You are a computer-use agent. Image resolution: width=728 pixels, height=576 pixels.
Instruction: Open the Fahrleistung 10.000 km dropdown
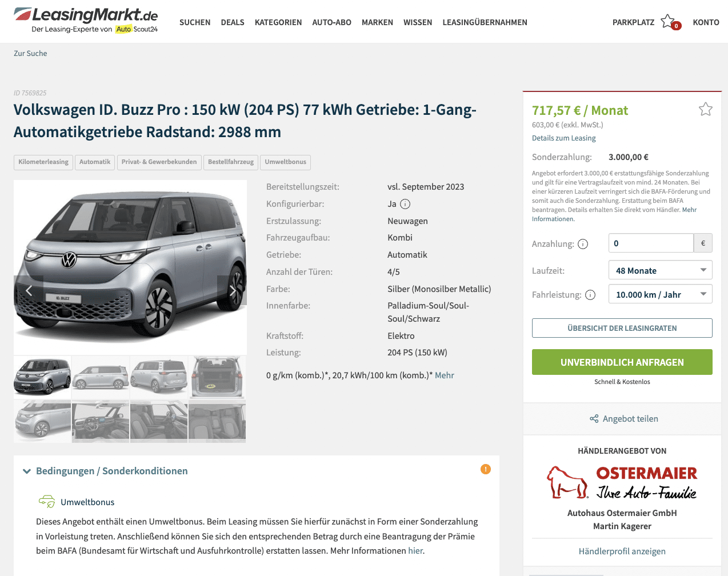point(661,294)
